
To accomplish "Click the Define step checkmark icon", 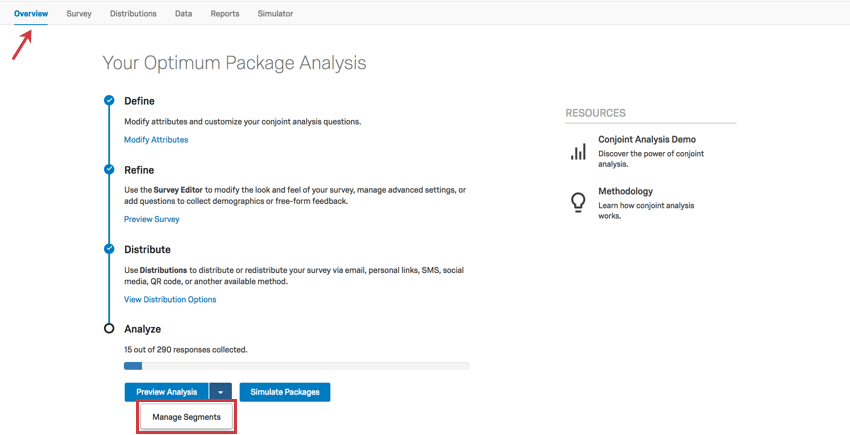I will click(109, 101).
